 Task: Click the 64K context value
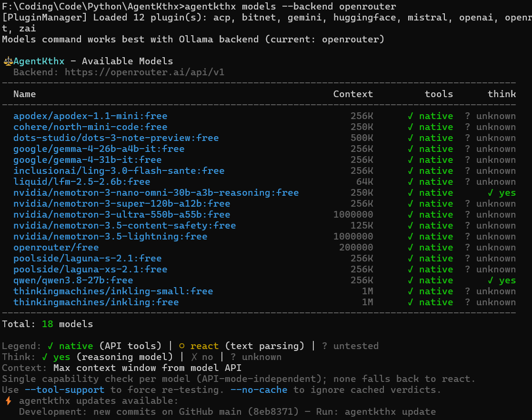click(x=364, y=181)
